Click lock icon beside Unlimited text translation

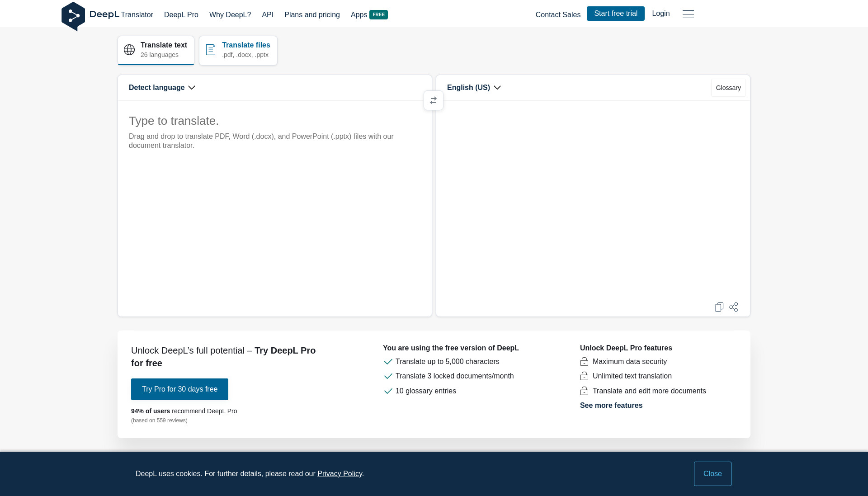point(584,376)
